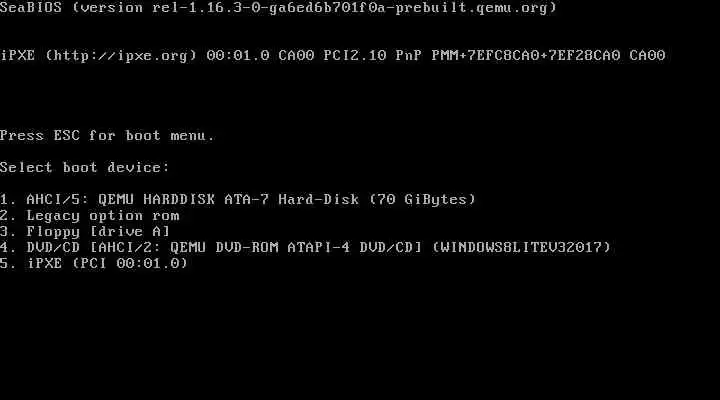This screenshot has height=400, width=720.
Task: Click number 1. before the AHCI/5 entry
Action: pyautogui.click(x=8, y=199)
